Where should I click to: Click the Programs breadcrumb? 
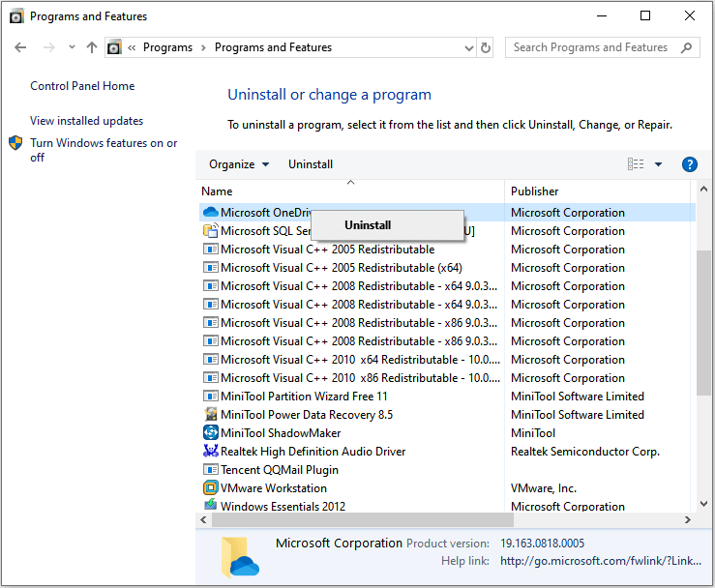coord(167,47)
